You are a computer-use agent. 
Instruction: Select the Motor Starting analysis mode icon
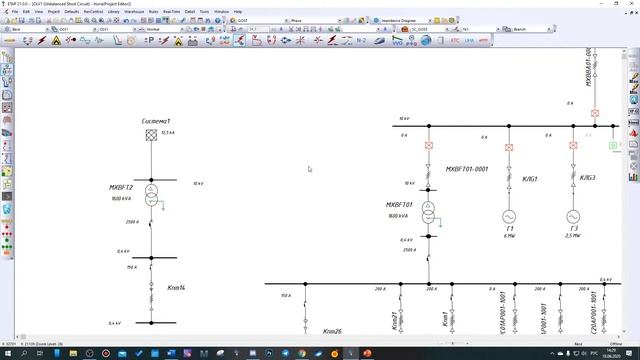click(71, 40)
